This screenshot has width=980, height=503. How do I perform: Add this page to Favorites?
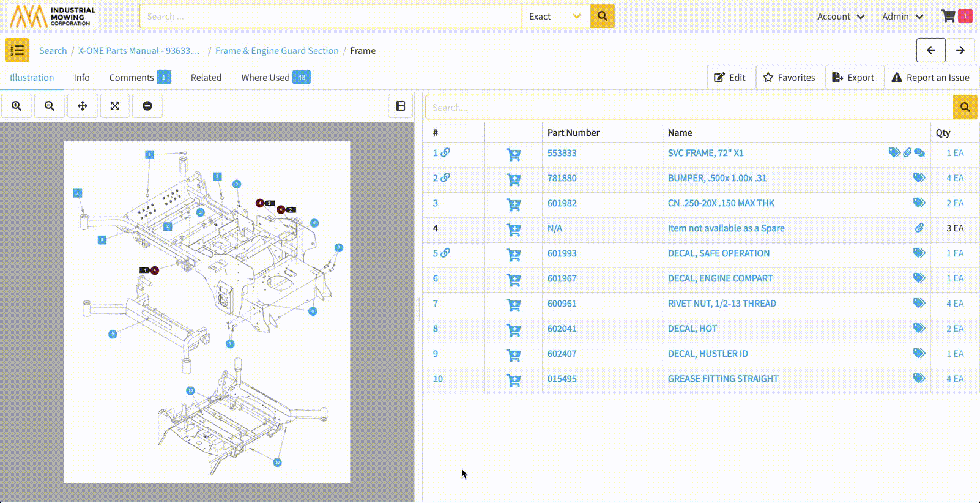coord(790,78)
